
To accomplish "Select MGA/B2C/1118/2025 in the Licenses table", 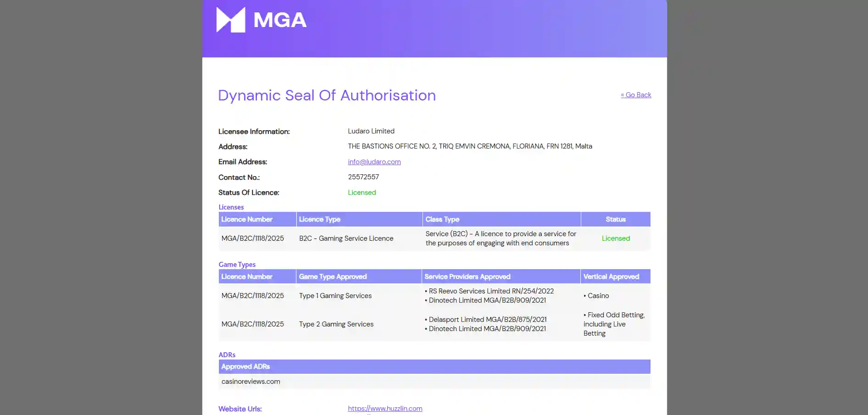I will click(253, 238).
